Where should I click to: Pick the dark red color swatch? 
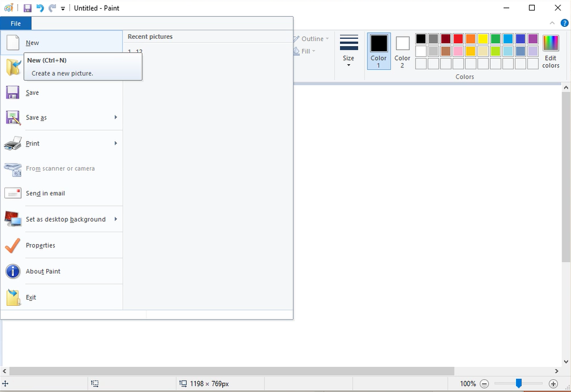click(446, 39)
